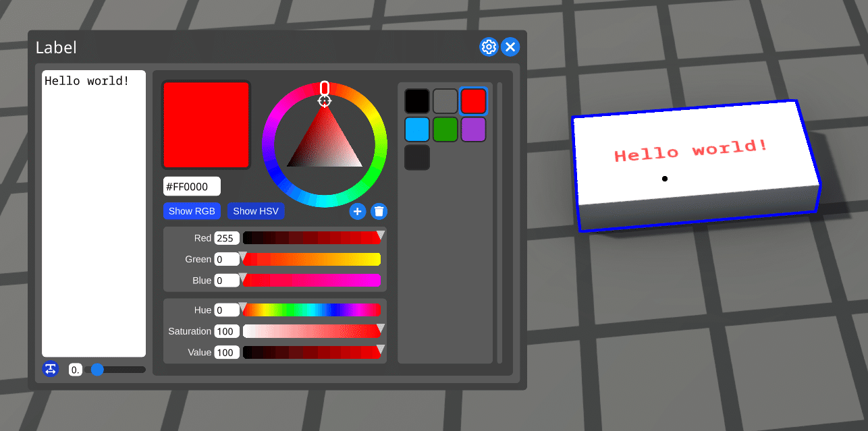Image resolution: width=868 pixels, height=431 pixels.
Task: Click the "Label" panel title
Action: [x=56, y=47]
